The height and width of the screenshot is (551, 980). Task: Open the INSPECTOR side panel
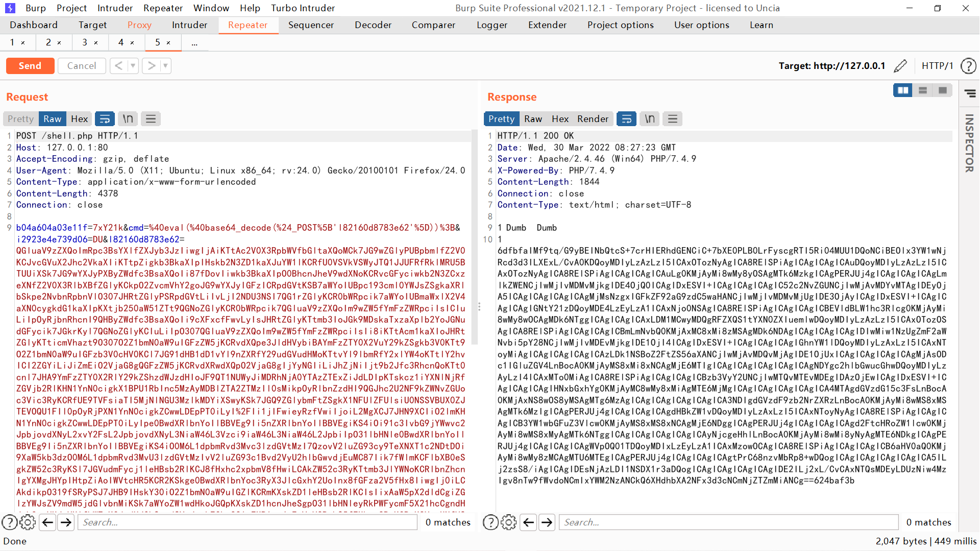[969, 143]
